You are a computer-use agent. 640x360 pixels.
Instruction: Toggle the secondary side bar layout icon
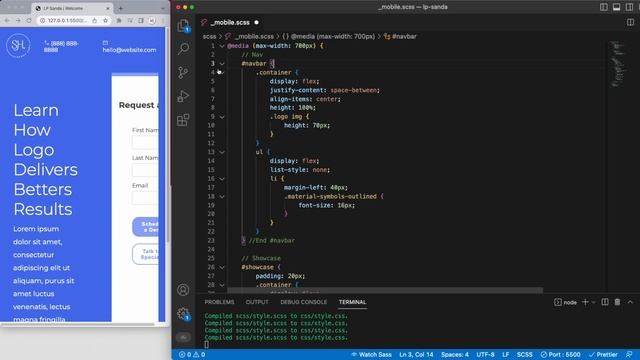[x=629, y=7]
